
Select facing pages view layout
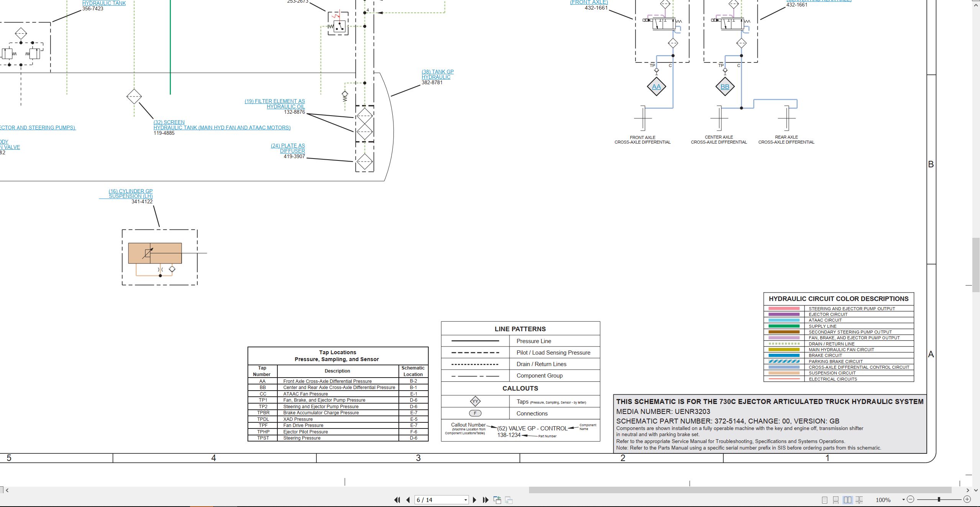[848, 500]
